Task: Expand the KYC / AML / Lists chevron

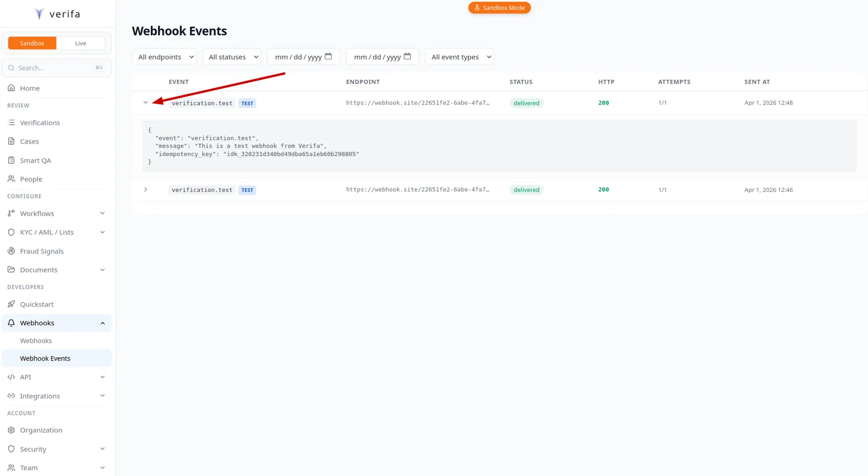Action: click(103, 232)
